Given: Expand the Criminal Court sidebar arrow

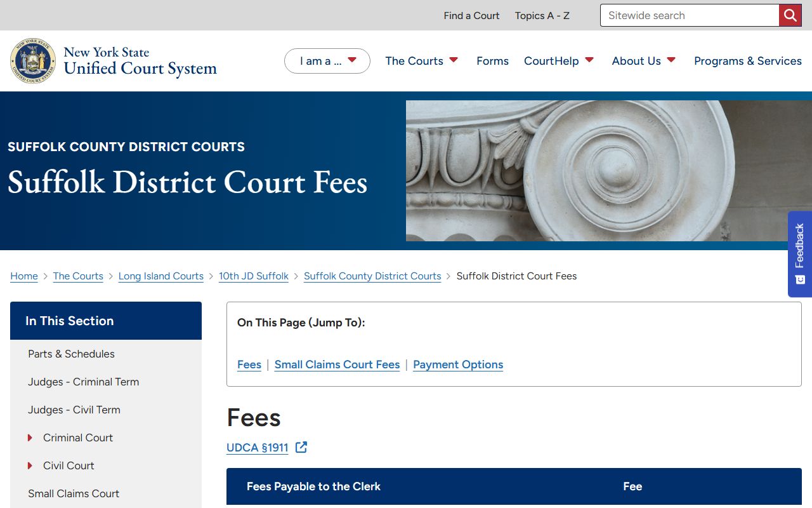Looking at the screenshot, I should click(x=30, y=438).
